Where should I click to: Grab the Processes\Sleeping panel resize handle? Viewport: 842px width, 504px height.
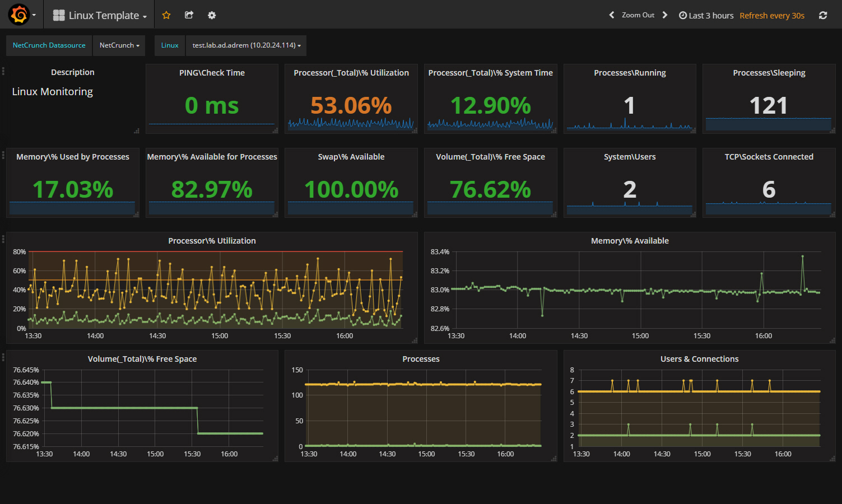(832, 131)
